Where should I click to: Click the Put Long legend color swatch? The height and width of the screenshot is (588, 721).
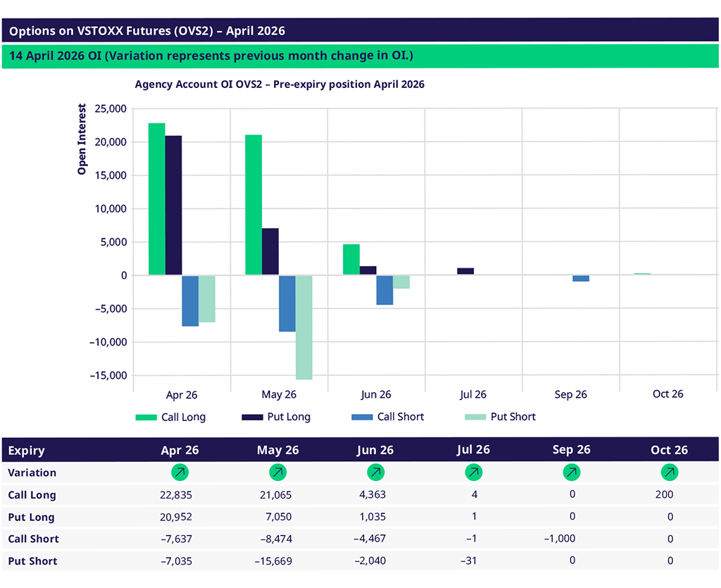253,417
